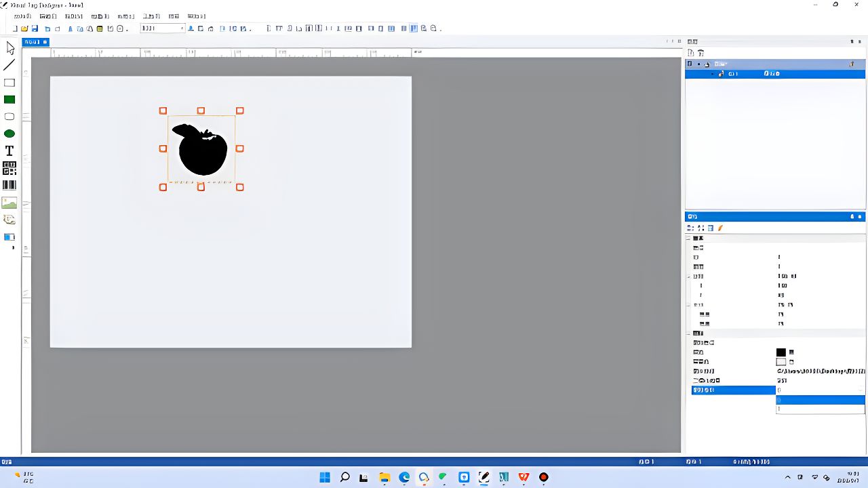The image size is (868, 488).
Task: Toggle pin on the properties panel header
Action: (852, 217)
